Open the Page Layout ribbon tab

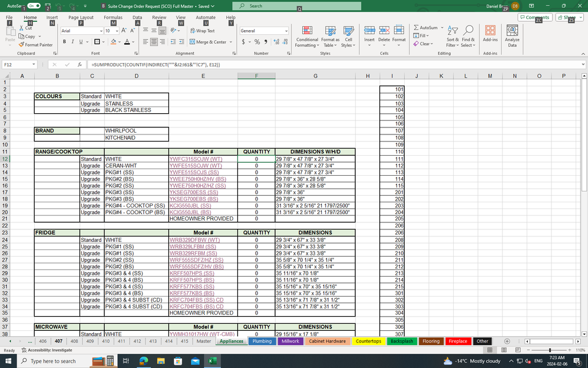click(x=81, y=17)
